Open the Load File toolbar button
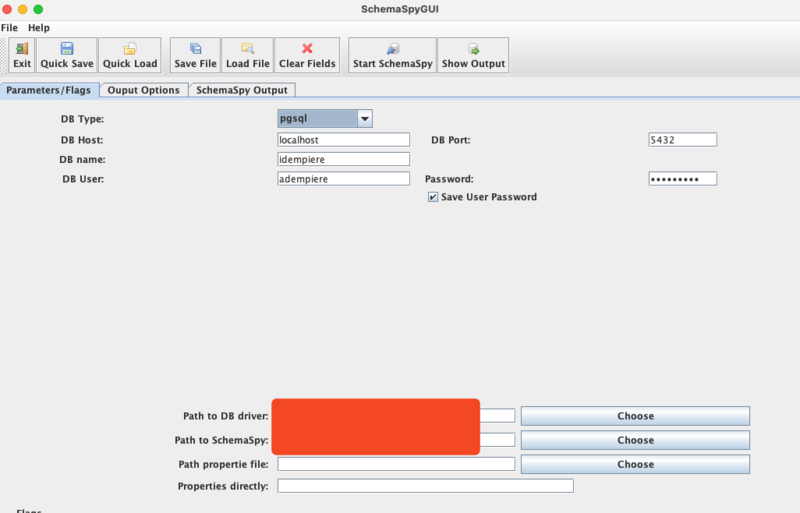The width and height of the screenshot is (800, 513). tap(248, 48)
